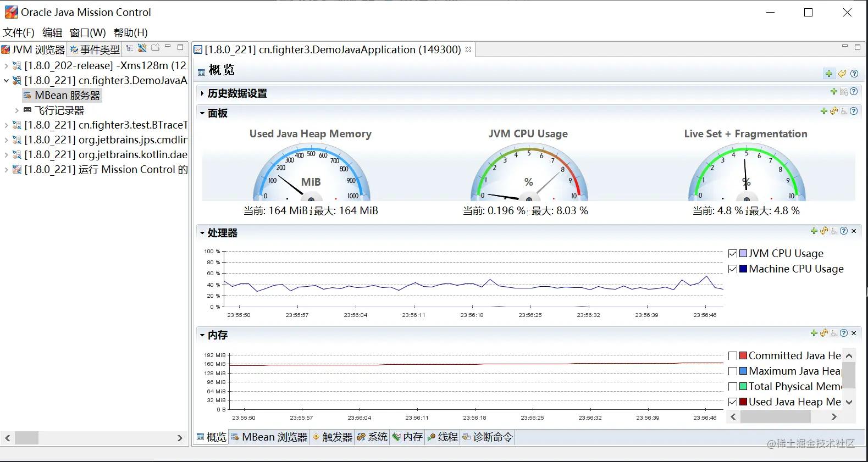Switch to the 内存 bottom tab
Viewport: 868px width, 462px height.
click(407, 437)
